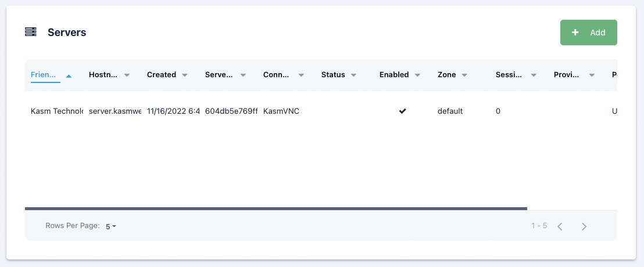644x267 pixels.
Task: Click the ascending sort arrow on Friendly Name column
Action: pos(69,75)
